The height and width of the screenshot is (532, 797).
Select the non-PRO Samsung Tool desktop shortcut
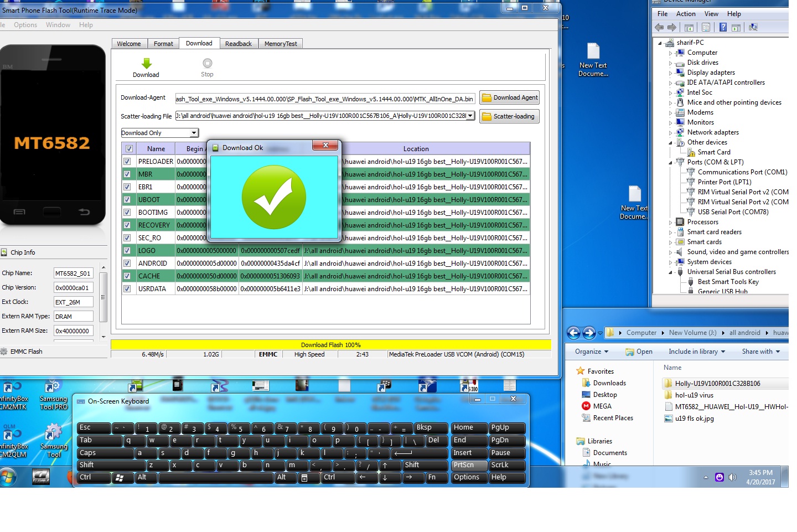tap(54, 441)
